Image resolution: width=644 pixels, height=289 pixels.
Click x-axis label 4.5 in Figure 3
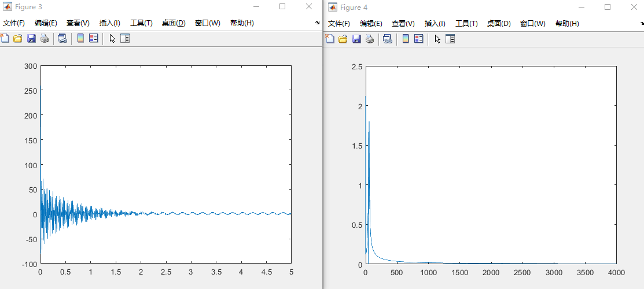pos(266,272)
